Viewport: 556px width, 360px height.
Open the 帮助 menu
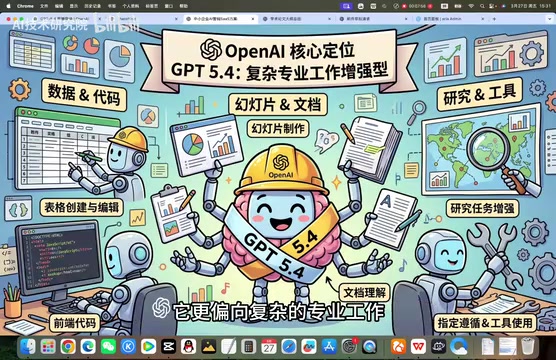(184, 6)
